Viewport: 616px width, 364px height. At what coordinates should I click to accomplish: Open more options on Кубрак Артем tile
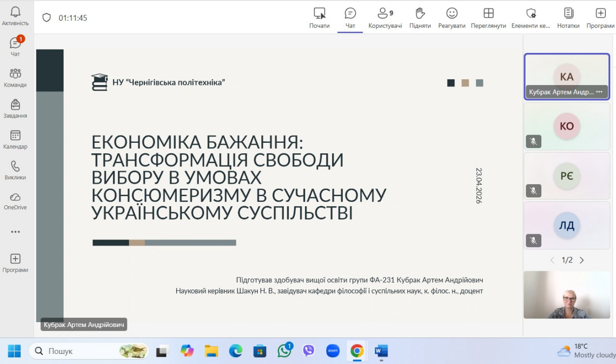pyautogui.click(x=599, y=92)
